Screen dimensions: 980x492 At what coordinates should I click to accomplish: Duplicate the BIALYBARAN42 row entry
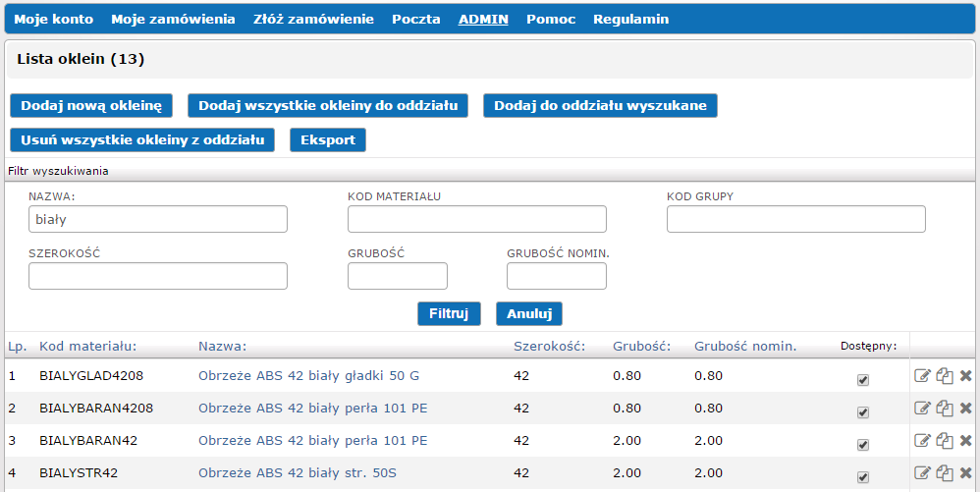point(945,441)
